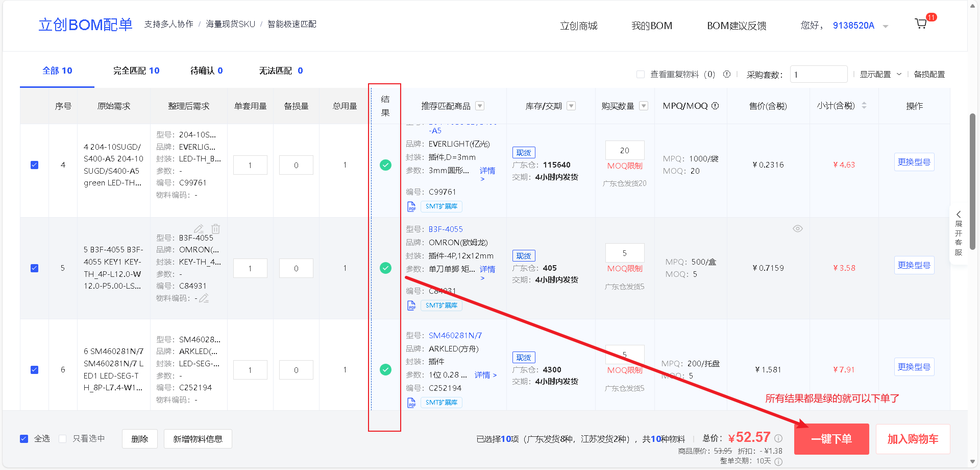Uncheck the 全选 checkbox
Viewport: 980px width, 470px height.
24,438
